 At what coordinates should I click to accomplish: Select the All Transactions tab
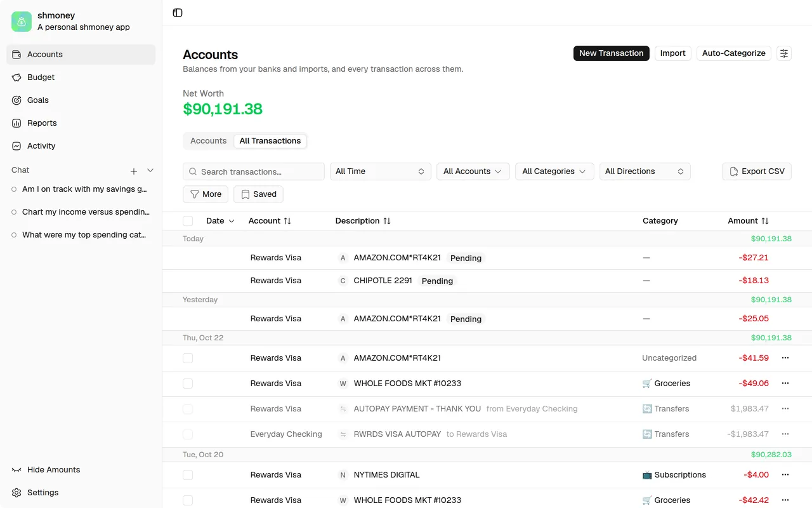click(x=270, y=141)
